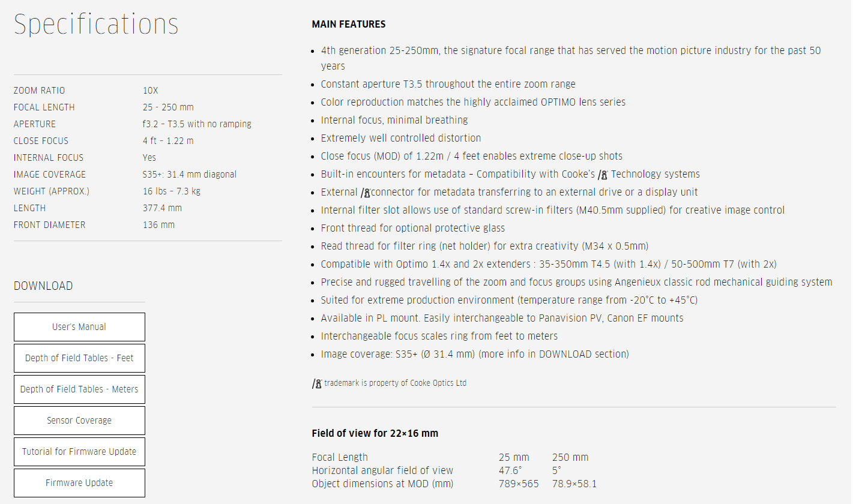Click the DOWNLOAD section heading

(x=43, y=286)
